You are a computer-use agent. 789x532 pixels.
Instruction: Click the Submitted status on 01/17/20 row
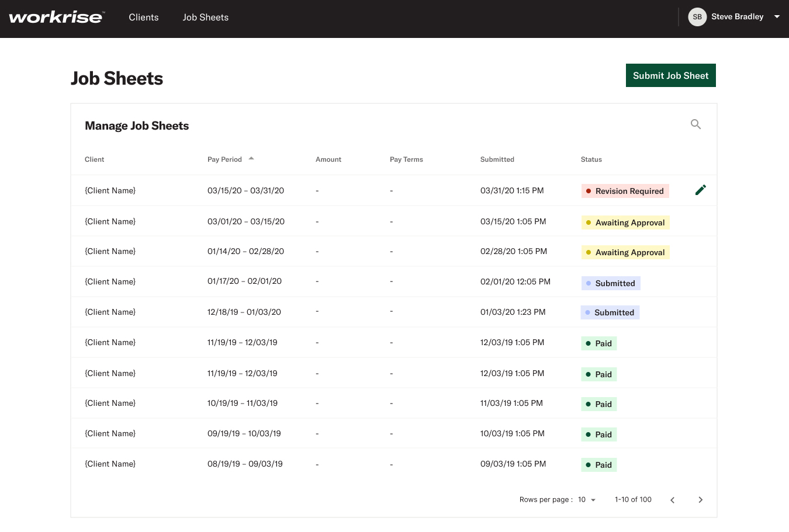pyautogui.click(x=611, y=283)
